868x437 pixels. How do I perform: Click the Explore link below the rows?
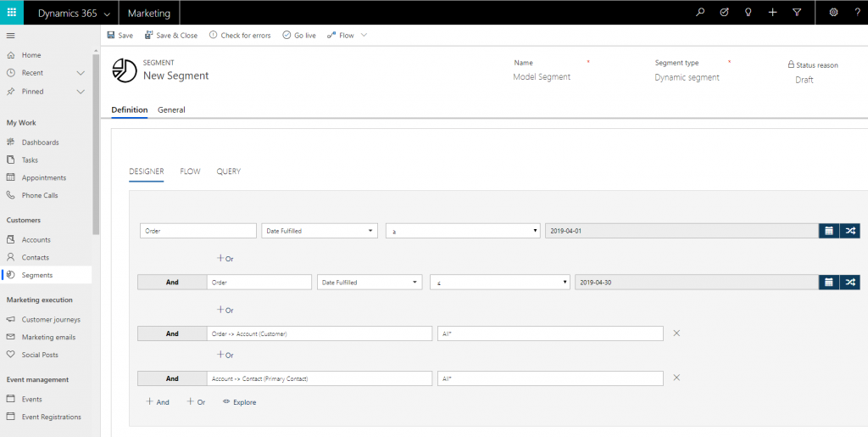(239, 402)
